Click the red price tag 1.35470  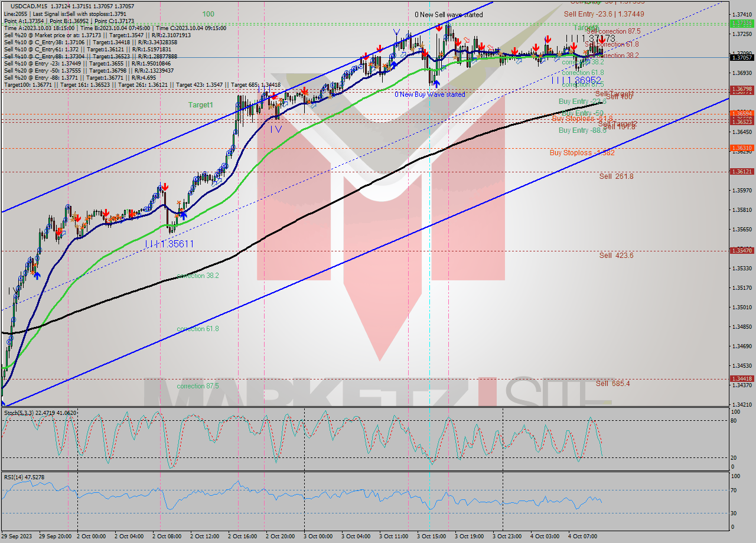tap(742, 251)
